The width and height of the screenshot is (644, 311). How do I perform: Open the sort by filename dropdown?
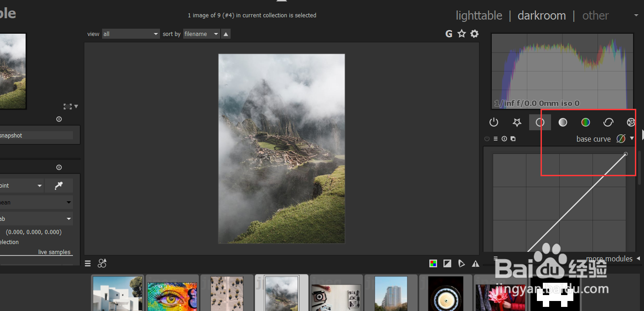(201, 34)
